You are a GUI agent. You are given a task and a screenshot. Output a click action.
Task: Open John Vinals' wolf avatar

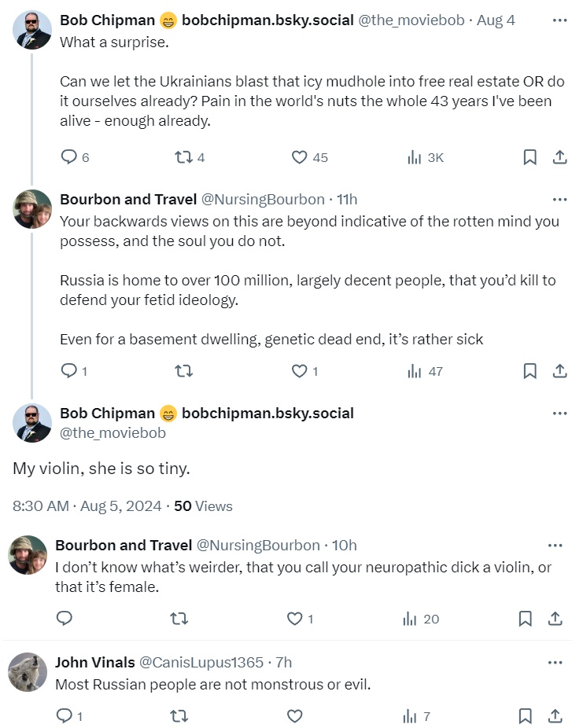pos(28,672)
